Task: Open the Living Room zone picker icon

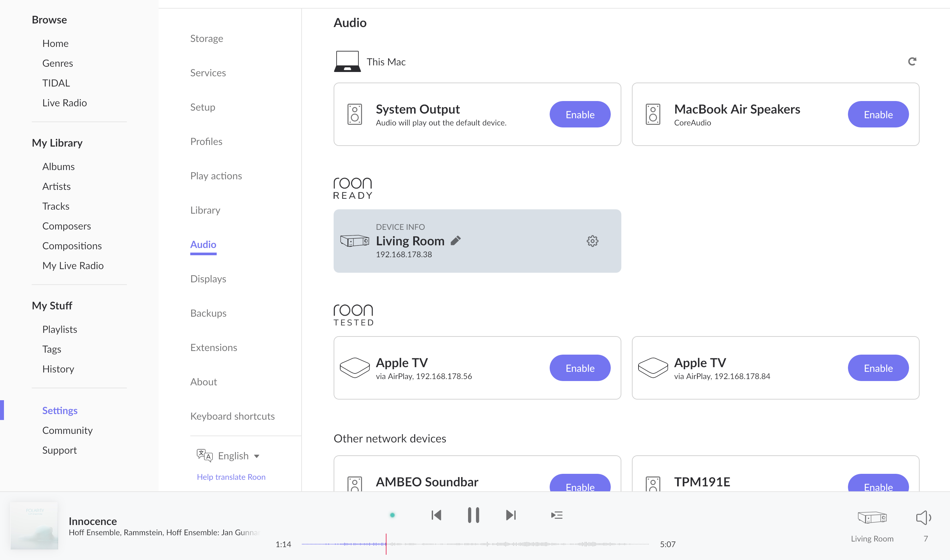Action: [872, 517]
